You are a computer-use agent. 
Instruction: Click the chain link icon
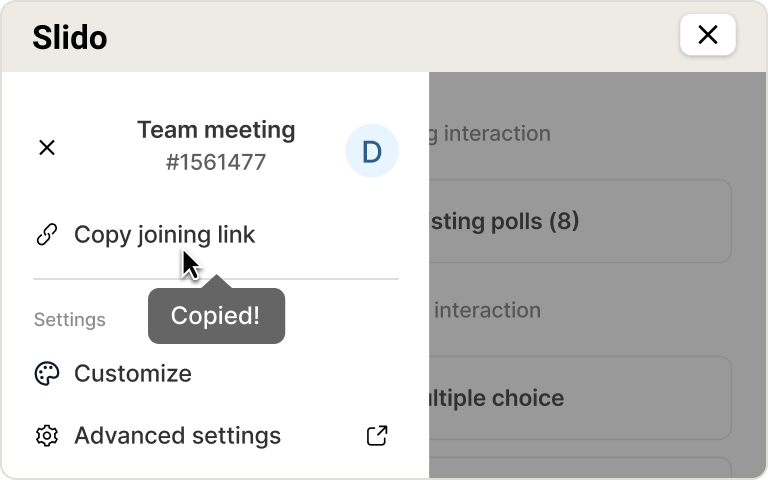click(x=46, y=235)
